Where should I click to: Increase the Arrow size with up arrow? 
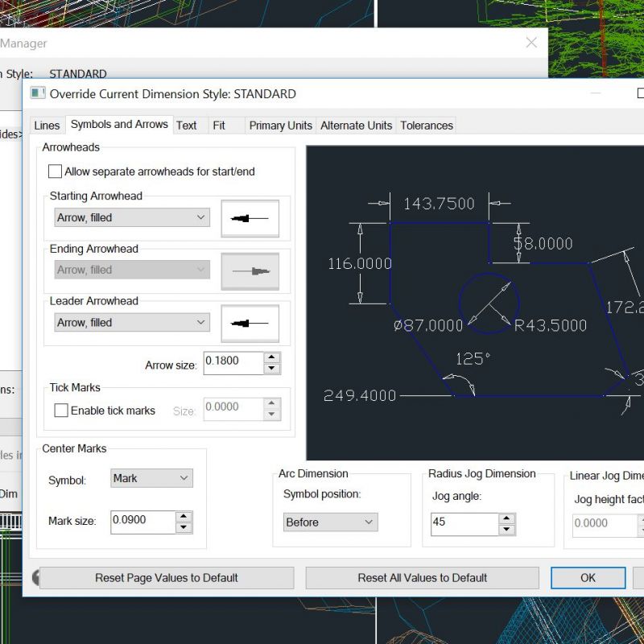point(272,357)
